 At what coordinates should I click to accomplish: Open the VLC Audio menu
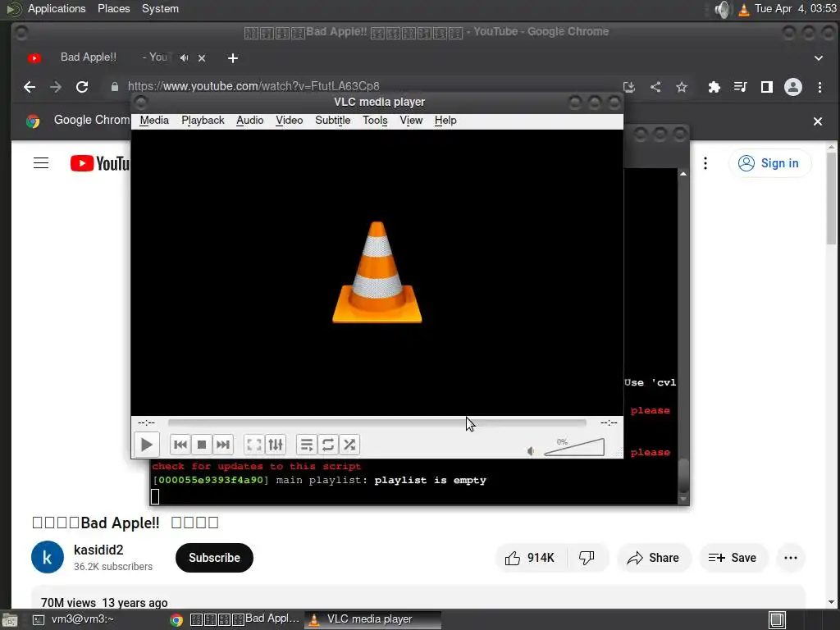[249, 121]
